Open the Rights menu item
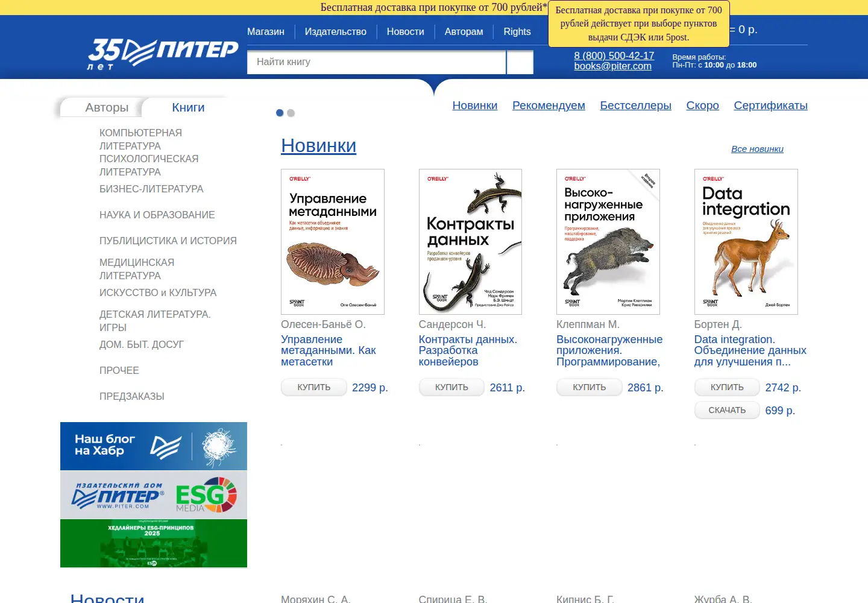This screenshot has width=868, height=603. [x=517, y=32]
